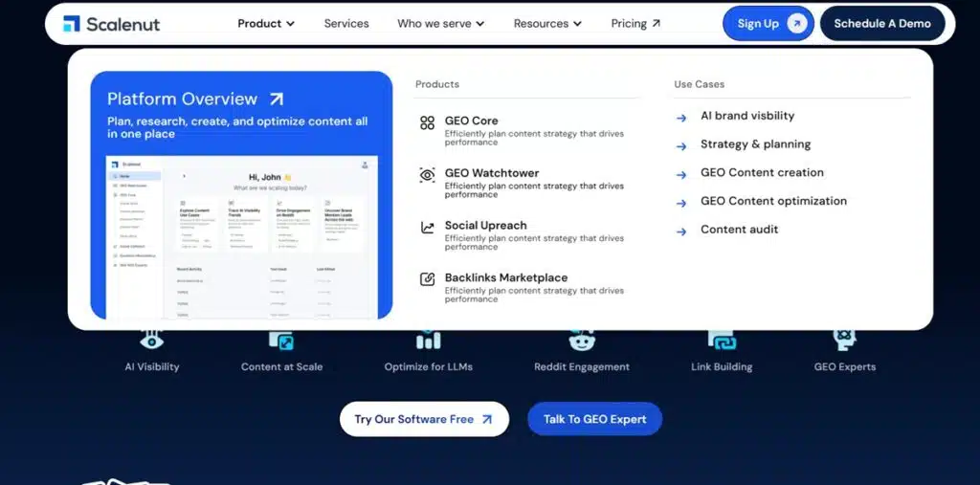Screen dimensions: 980x485
Task: Open GEO Content optimization use case
Action: click(773, 201)
